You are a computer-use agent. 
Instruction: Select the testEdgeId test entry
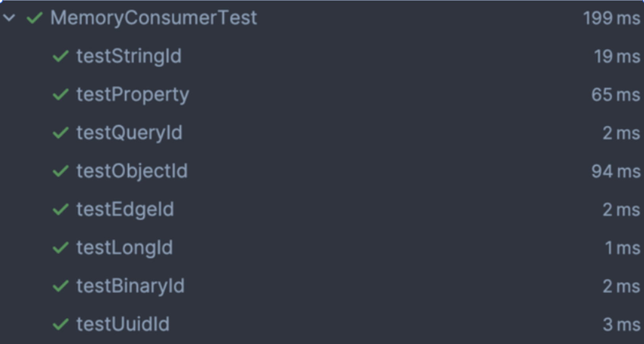[125, 210]
